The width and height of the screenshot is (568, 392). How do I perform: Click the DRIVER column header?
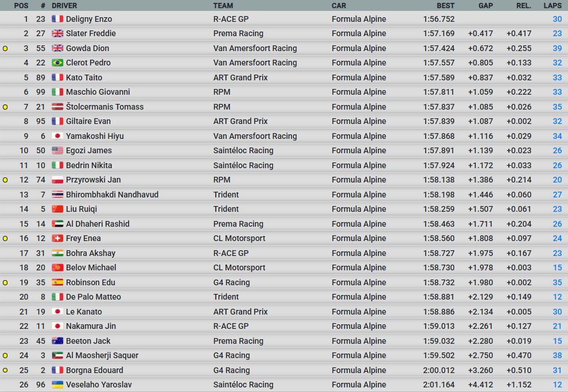(64, 5)
